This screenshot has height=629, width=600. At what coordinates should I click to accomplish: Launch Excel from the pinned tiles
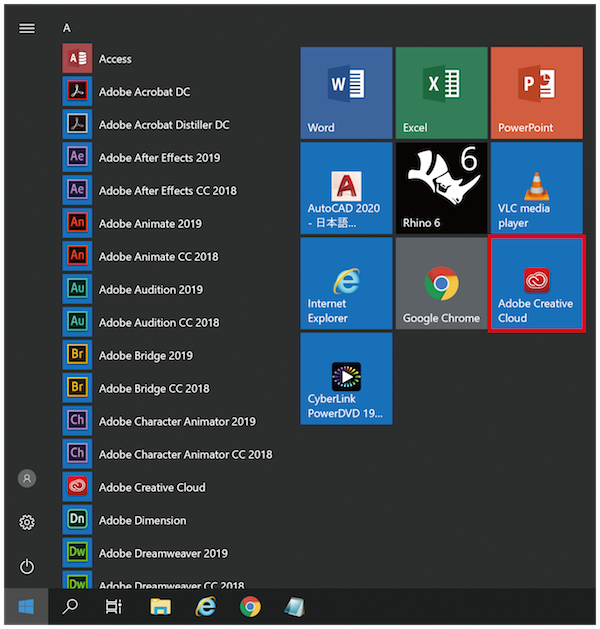click(441, 93)
